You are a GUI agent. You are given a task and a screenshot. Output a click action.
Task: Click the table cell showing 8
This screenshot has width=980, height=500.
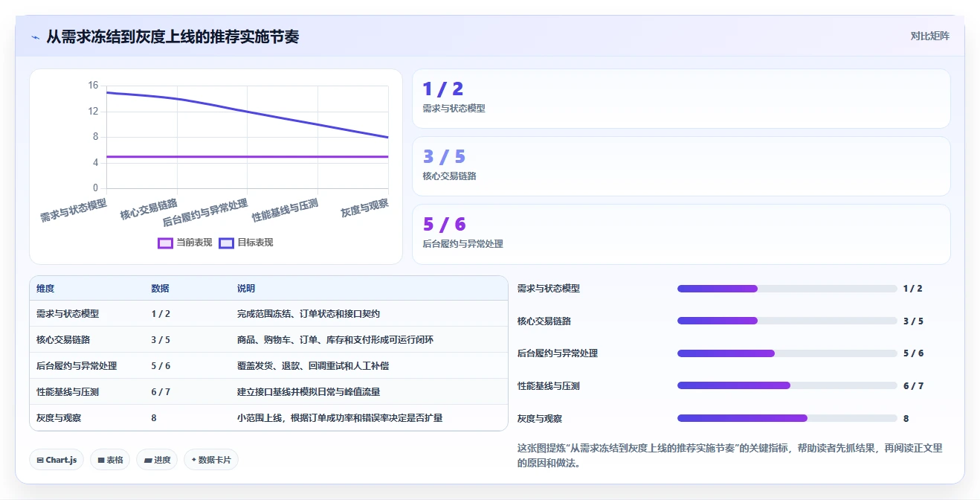pyautogui.click(x=154, y=418)
